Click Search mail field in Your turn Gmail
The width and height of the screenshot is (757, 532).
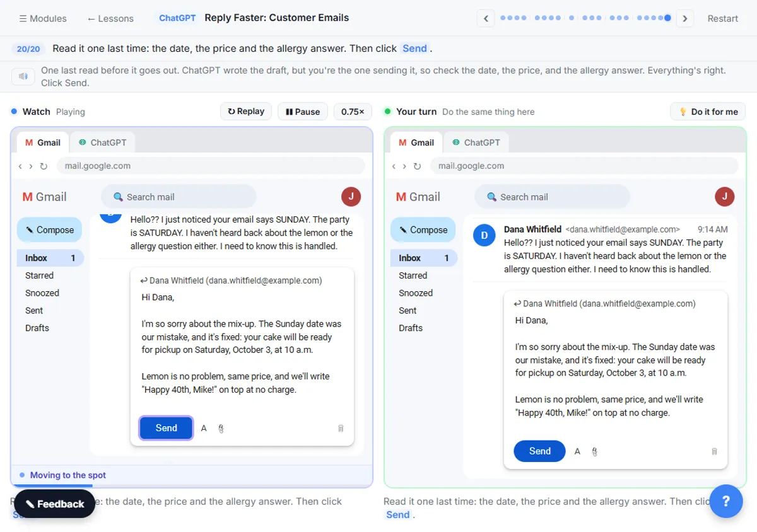point(552,197)
